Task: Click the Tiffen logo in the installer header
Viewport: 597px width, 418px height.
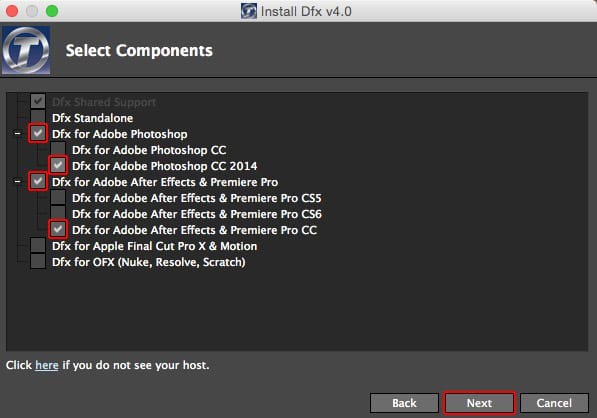Action: (26, 50)
